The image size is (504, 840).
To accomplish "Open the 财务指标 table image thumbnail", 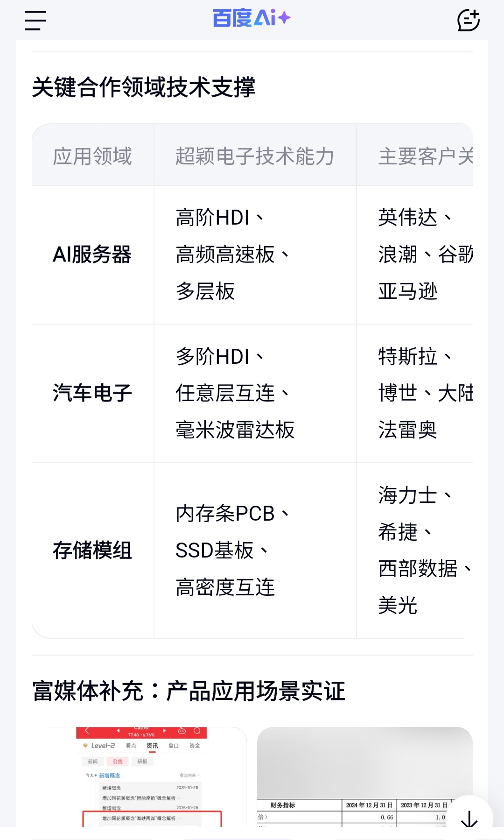I will 364,776.
